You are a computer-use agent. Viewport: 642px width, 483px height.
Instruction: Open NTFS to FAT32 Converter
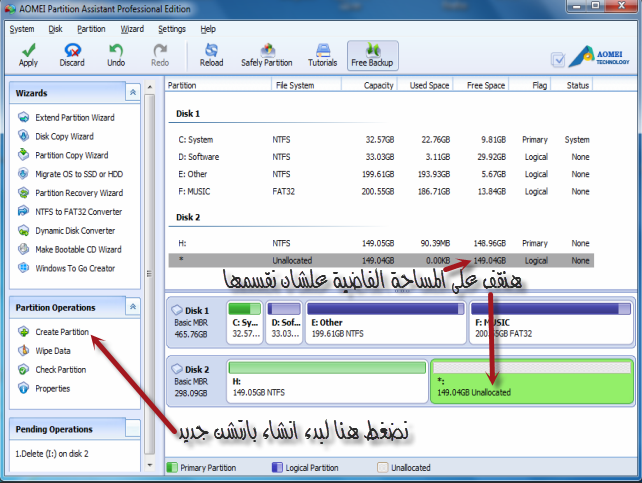click(78, 212)
